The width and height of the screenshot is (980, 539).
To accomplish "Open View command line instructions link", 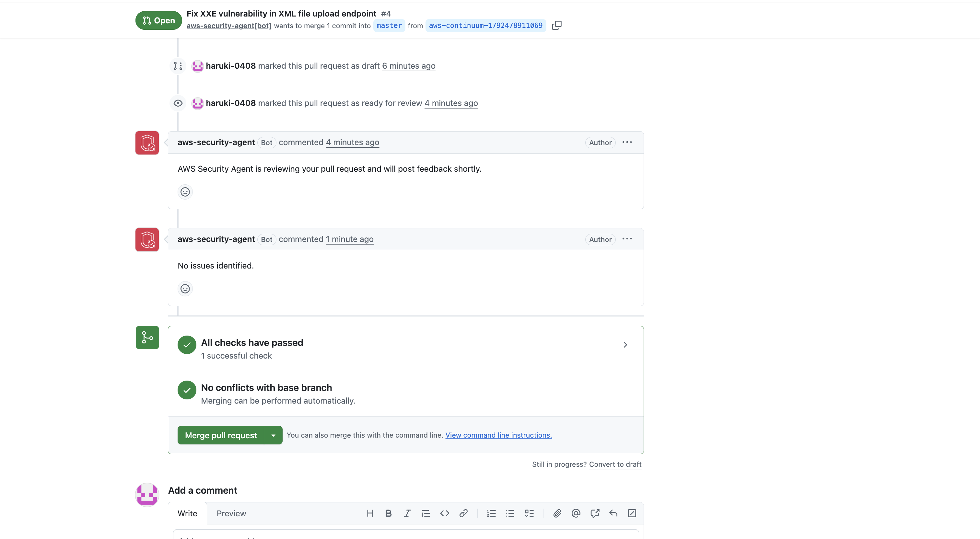I will [x=498, y=435].
